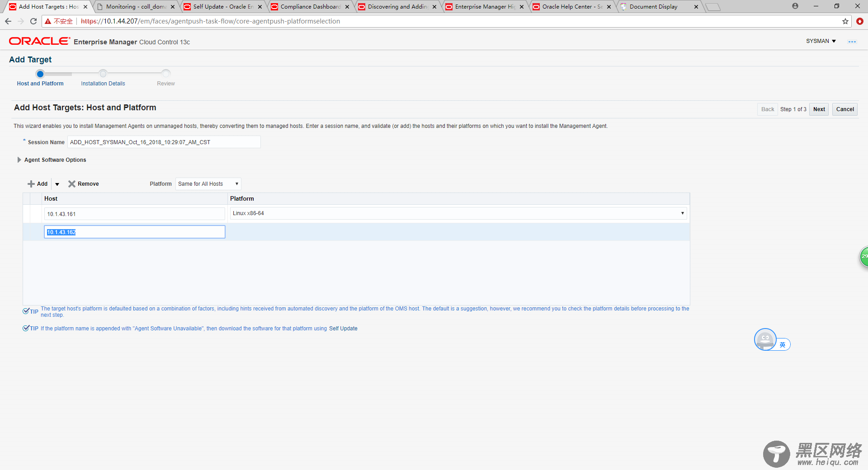Click the input method floating avatar icon

tap(765, 339)
